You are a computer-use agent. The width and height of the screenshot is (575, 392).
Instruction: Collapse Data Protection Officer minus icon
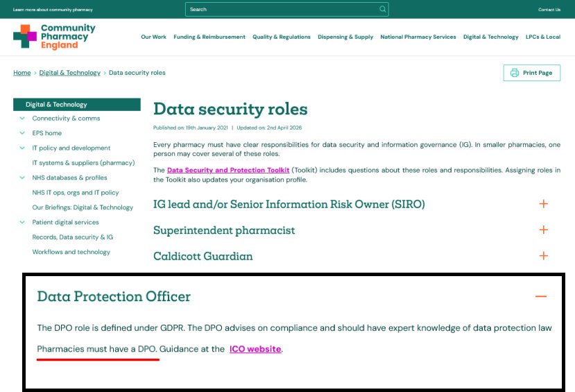(x=541, y=296)
